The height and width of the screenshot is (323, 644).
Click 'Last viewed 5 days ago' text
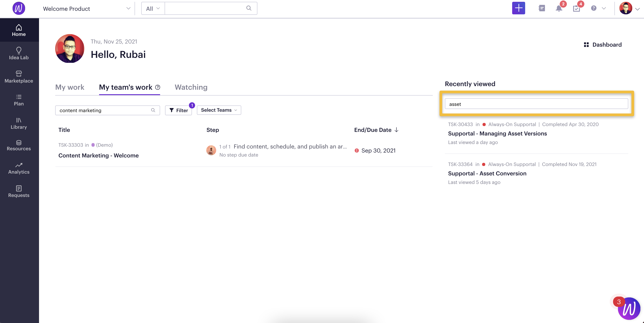click(x=474, y=182)
